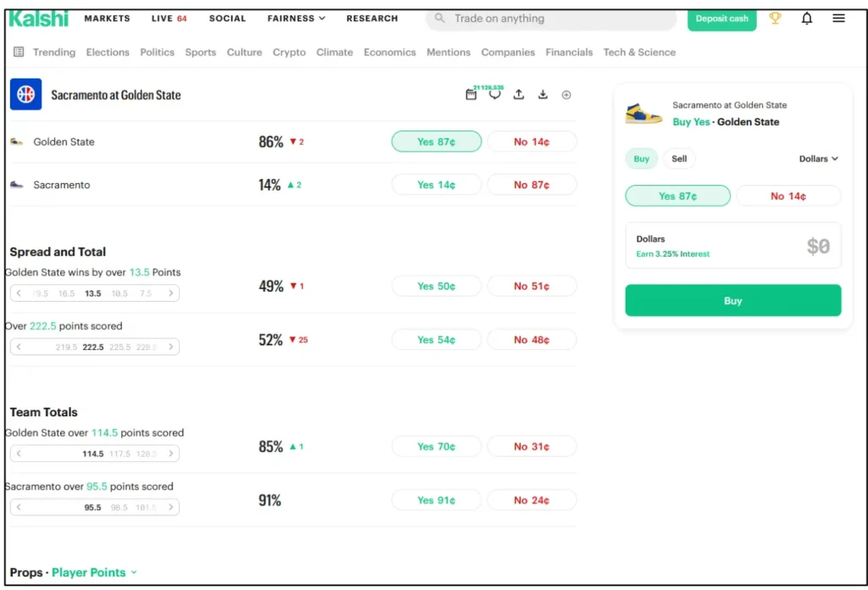The image size is (868, 590).
Task: Click the share upload icon
Action: [519, 95]
